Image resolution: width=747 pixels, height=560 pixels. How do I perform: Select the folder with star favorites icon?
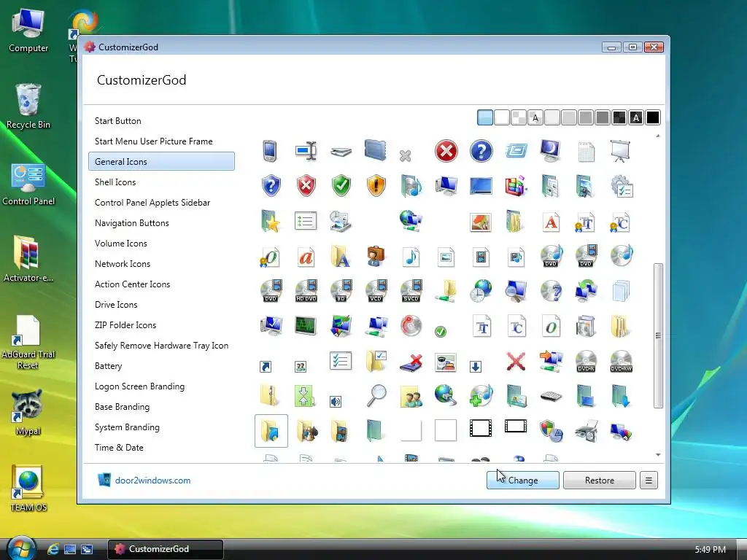click(x=271, y=222)
